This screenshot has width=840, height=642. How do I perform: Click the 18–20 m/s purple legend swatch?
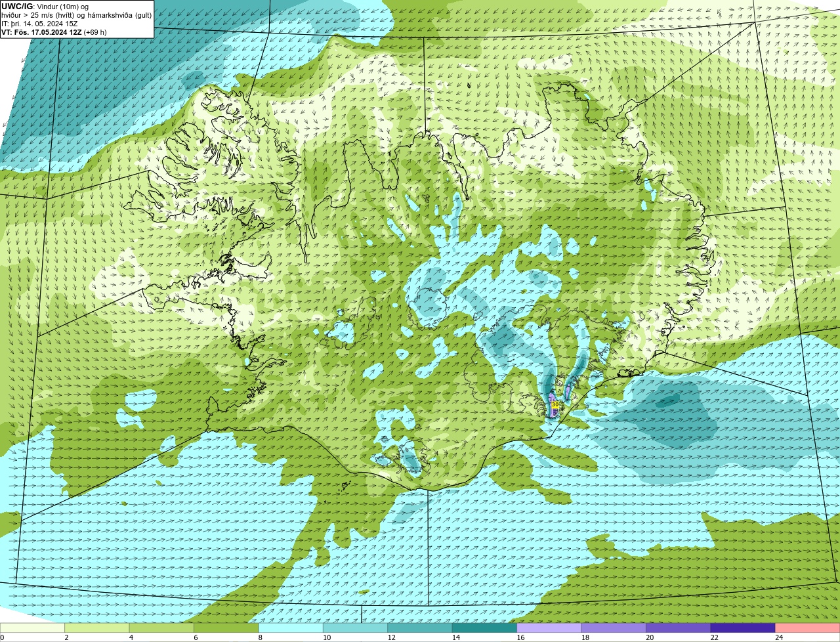(x=614, y=628)
